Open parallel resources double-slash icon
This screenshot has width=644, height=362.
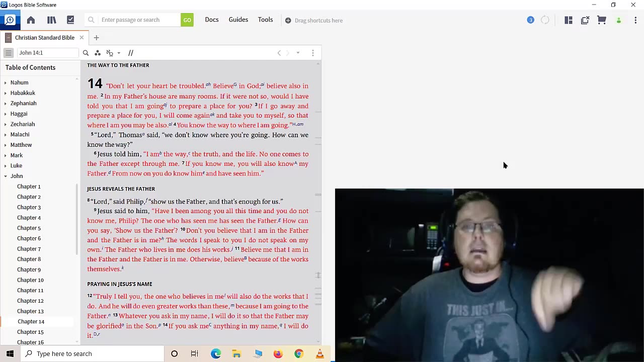click(130, 53)
